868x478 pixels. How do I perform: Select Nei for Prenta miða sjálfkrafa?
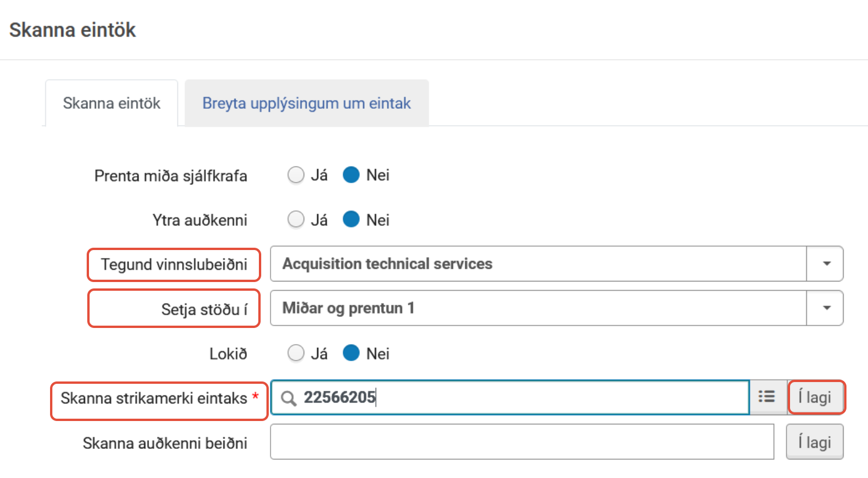coord(351,175)
